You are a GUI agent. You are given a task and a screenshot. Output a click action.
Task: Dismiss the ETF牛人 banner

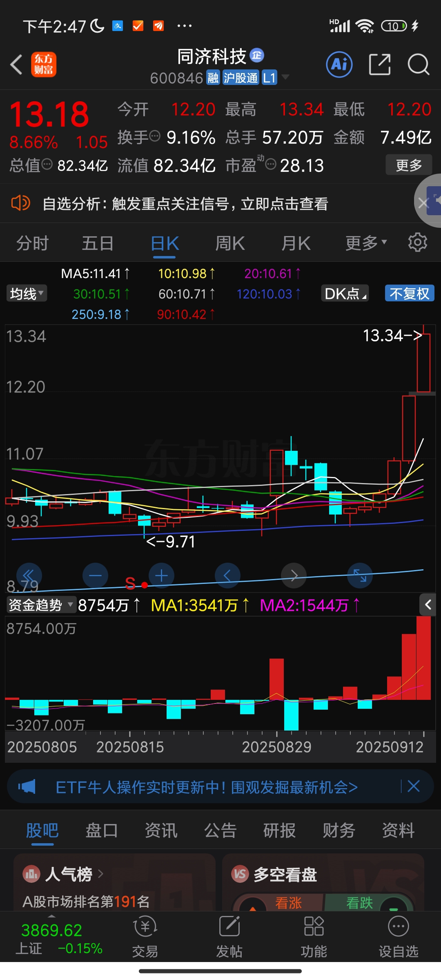(414, 786)
